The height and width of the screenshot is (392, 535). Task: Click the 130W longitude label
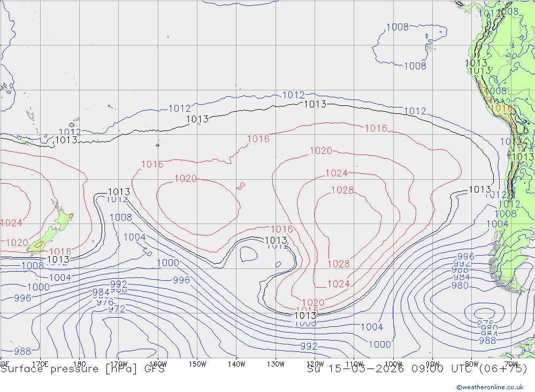click(276, 364)
